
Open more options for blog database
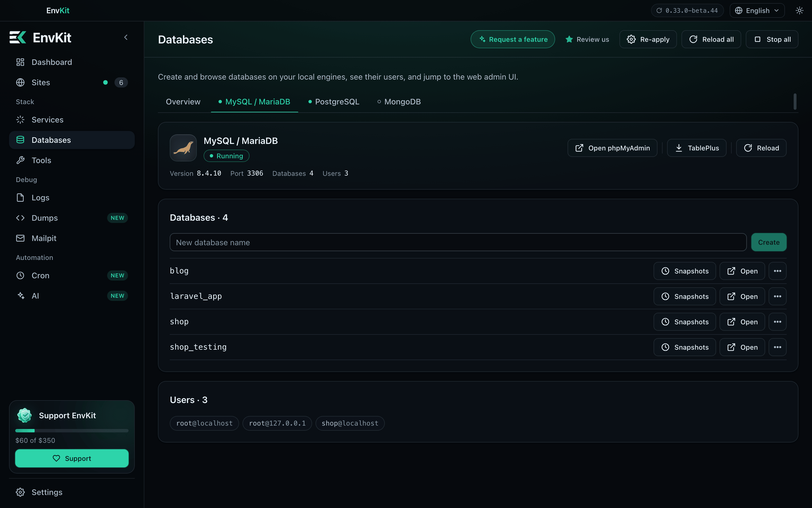pos(777,271)
